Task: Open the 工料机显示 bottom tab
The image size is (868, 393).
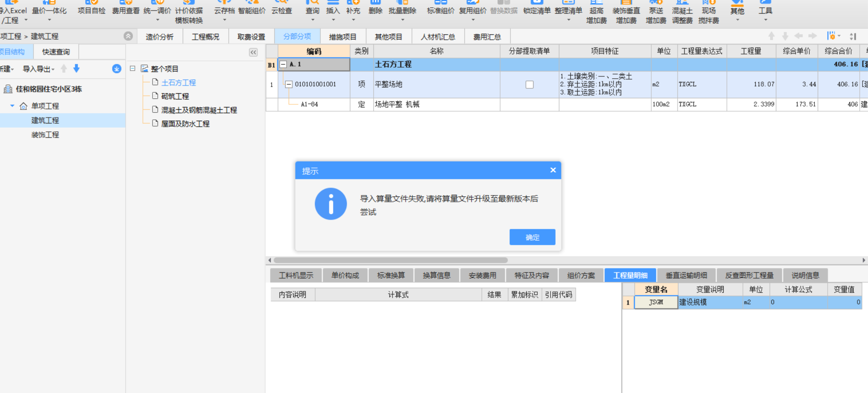Action: [296, 275]
